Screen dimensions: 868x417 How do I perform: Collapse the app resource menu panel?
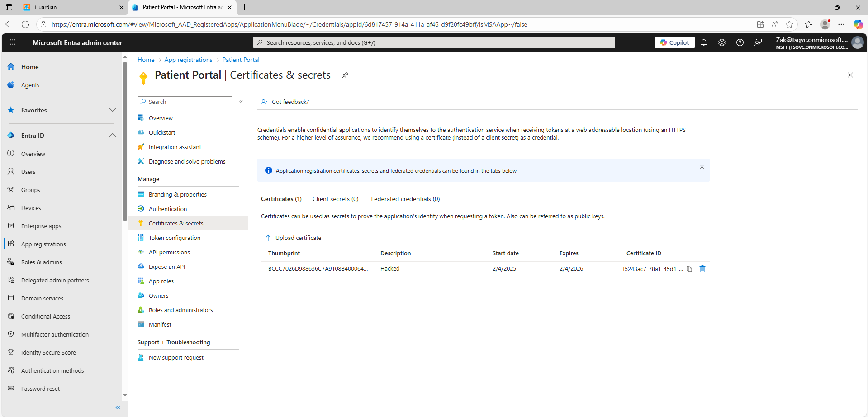[242, 102]
